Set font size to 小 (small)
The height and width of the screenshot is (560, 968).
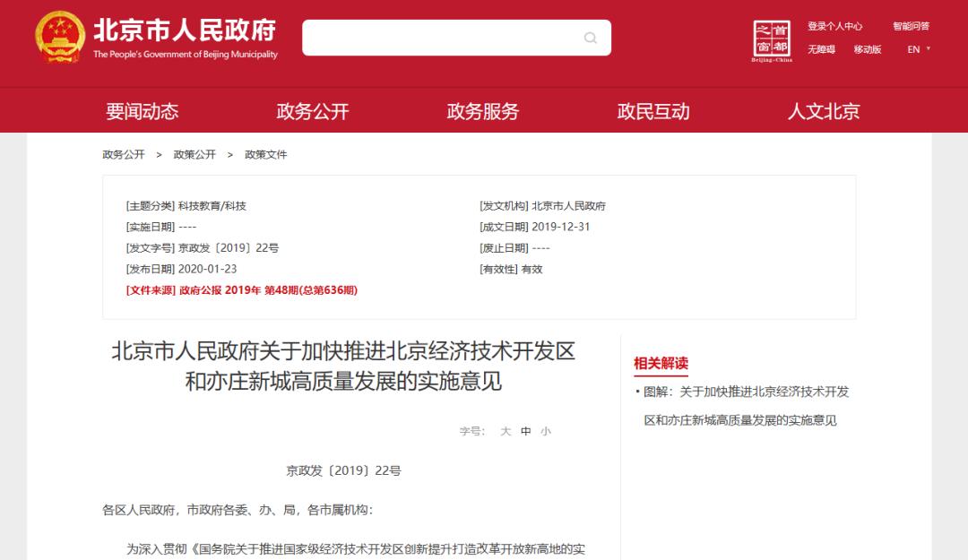[x=545, y=430]
